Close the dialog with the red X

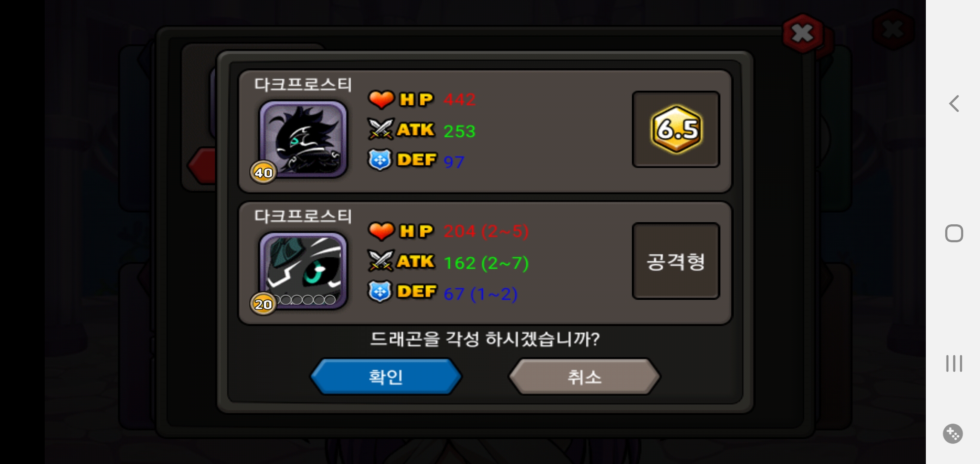802,33
